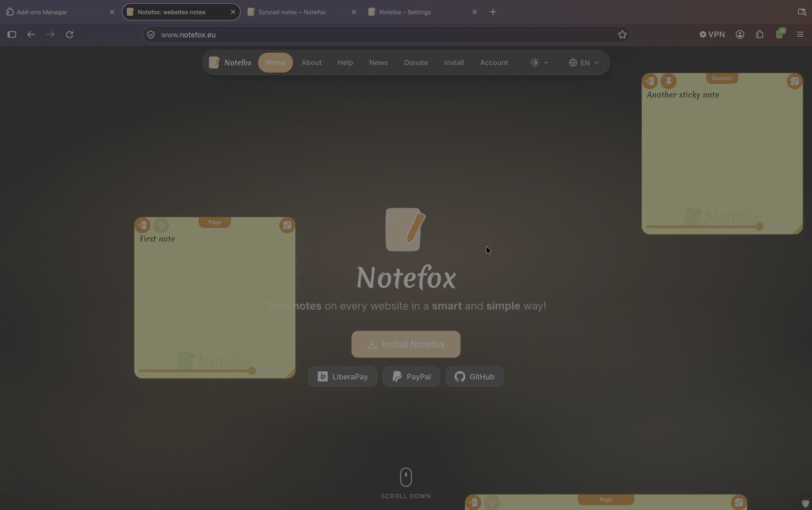Go to Home in the site navigation

(x=275, y=63)
